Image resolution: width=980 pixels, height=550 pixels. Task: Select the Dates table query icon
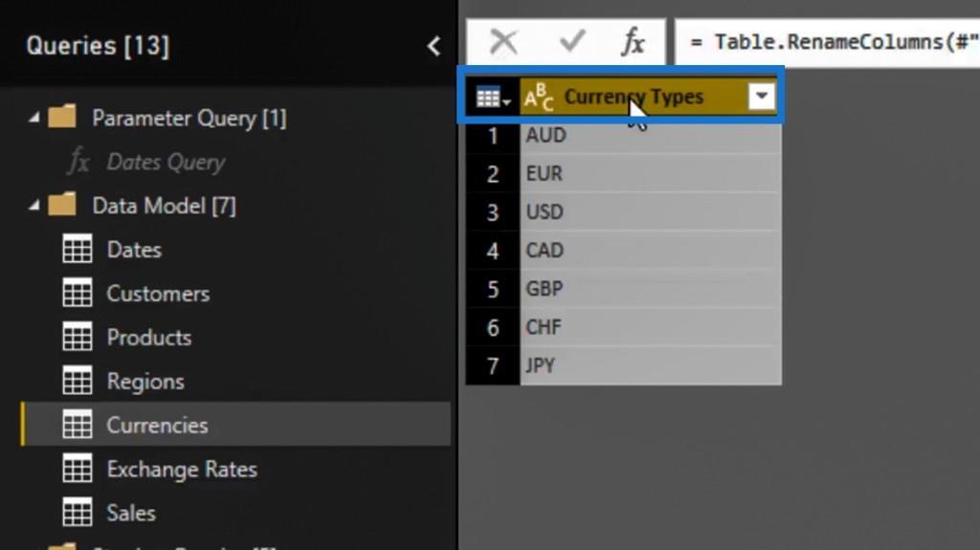coord(78,250)
